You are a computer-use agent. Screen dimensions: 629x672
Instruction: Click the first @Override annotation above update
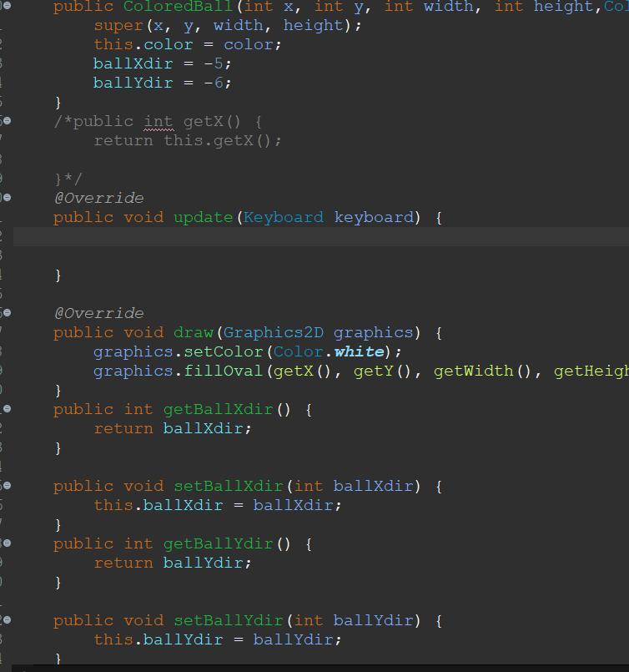(x=98, y=199)
